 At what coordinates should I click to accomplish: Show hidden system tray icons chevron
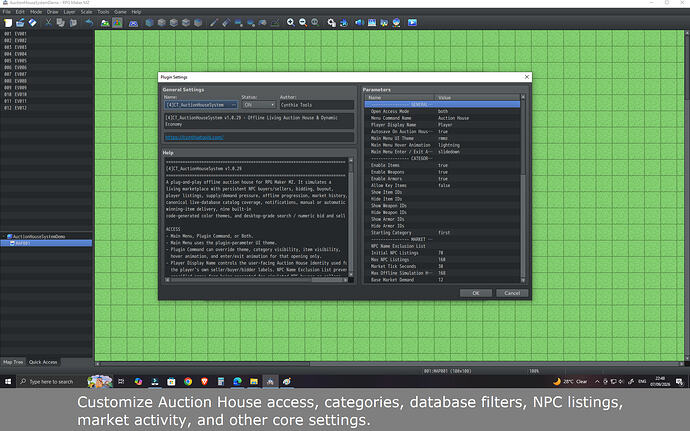coord(597,382)
